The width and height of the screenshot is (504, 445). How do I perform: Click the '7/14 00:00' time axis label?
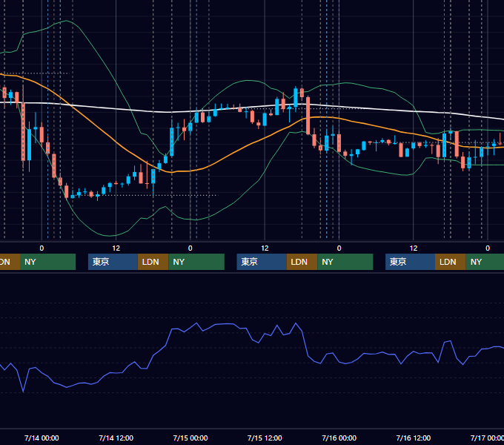(42, 438)
